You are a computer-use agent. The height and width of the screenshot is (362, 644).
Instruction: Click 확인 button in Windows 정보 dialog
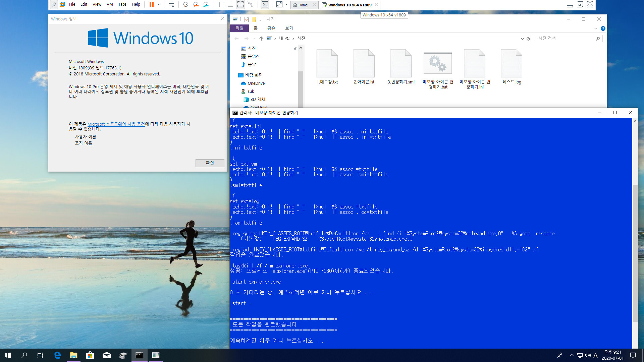tap(210, 163)
